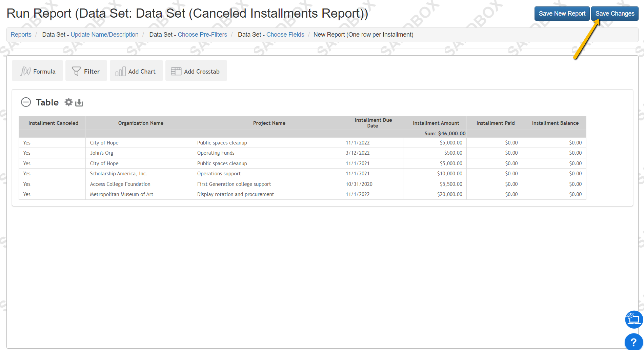Screen dimensions: 644x350
Task: Select the John's Org cell
Action: point(139,153)
